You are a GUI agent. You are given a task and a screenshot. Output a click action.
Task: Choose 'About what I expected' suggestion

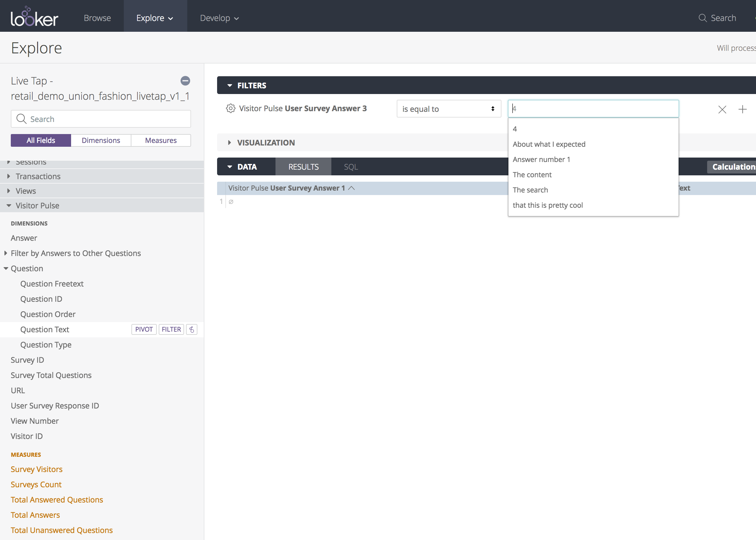[x=593, y=144]
